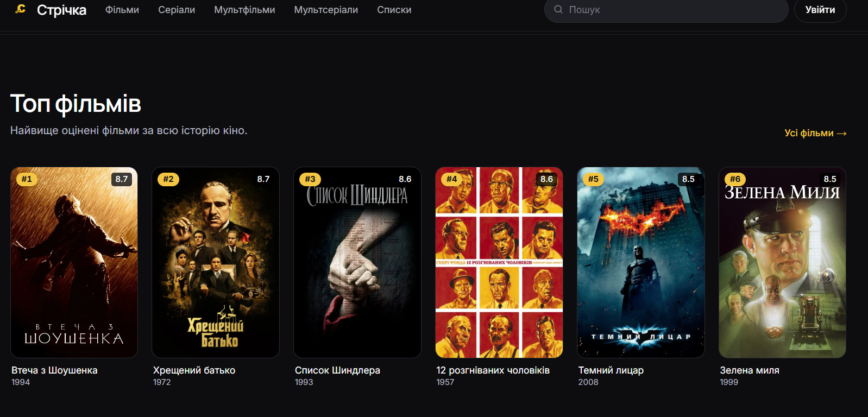Screen dimensions: 868x417
Task: Click the Зелена миля title text
Action: point(750,370)
